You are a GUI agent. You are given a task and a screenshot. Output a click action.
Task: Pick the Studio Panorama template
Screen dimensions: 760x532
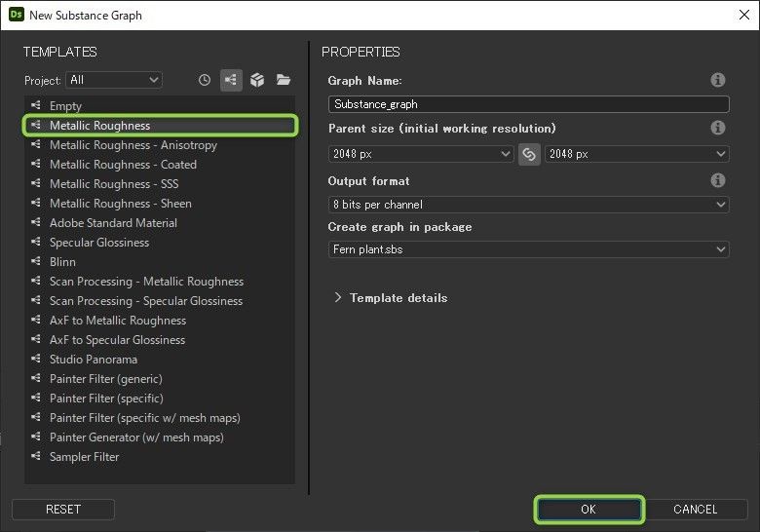tap(160, 359)
